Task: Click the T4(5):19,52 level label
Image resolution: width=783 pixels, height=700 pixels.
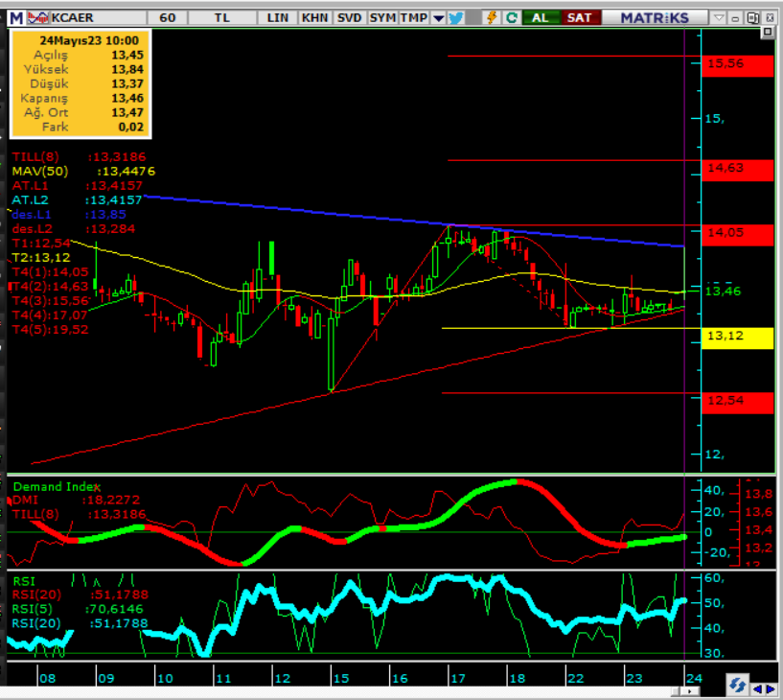Action: click(x=50, y=330)
